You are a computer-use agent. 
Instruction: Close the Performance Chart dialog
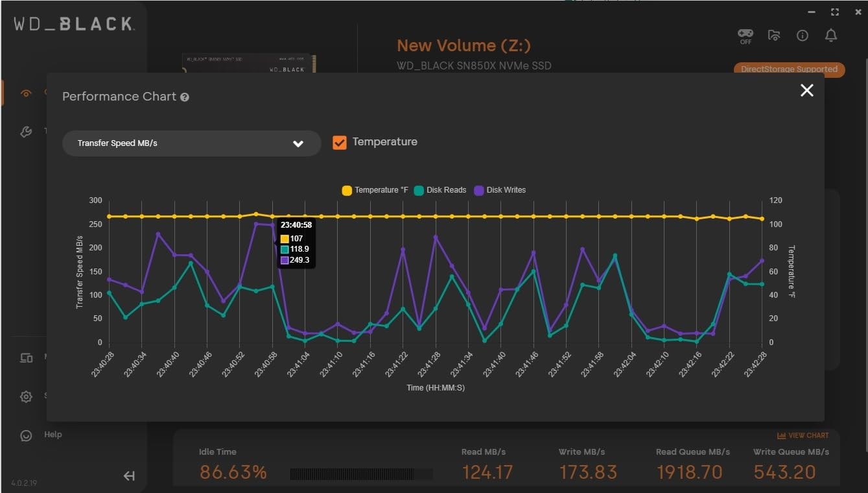[x=806, y=90]
